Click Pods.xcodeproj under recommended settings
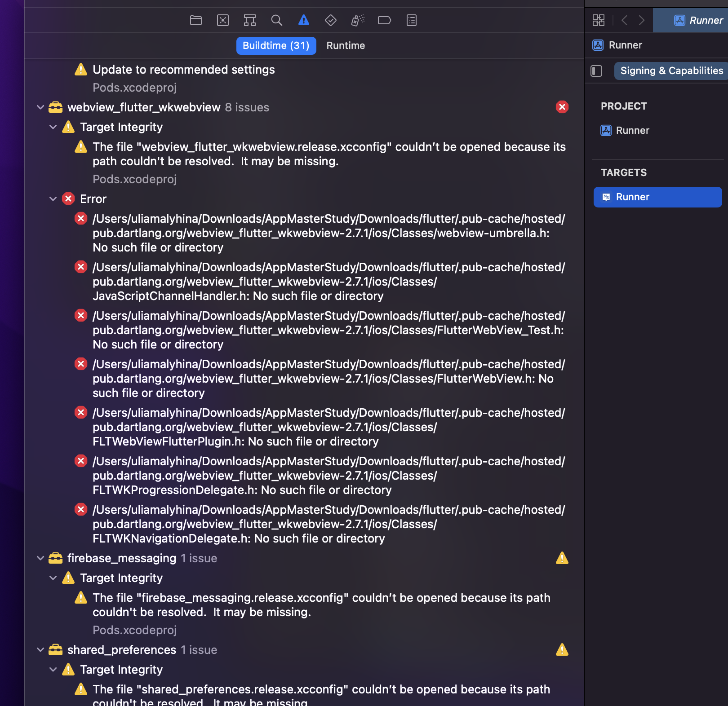728x706 pixels. [134, 88]
